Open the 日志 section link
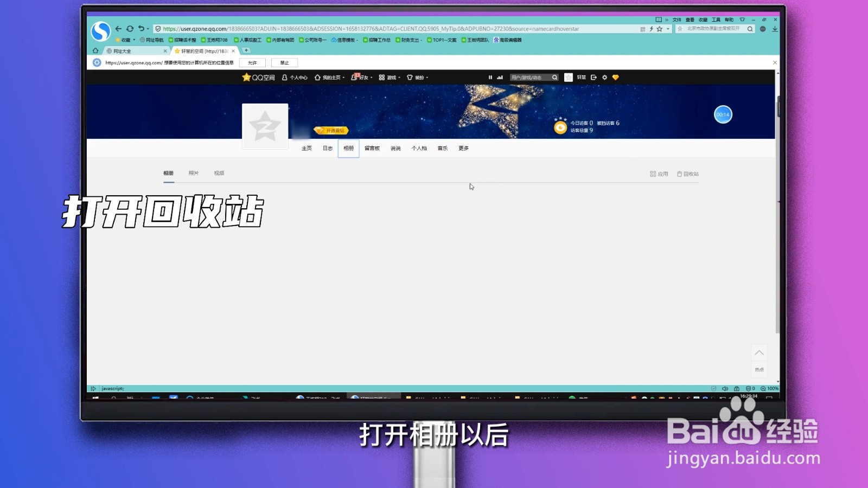This screenshot has width=868, height=488. (327, 147)
